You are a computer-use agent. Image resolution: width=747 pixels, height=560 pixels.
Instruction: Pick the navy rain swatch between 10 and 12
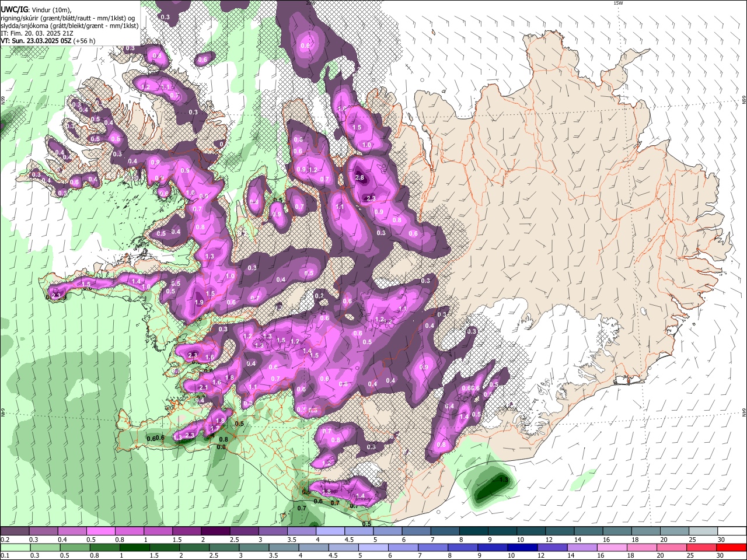coord(523,548)
